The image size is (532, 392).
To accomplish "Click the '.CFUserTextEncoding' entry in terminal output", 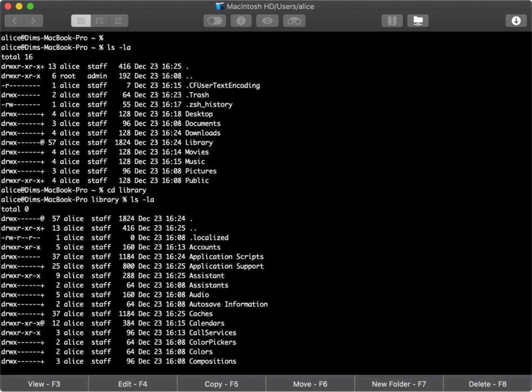I will click(223, 85).
